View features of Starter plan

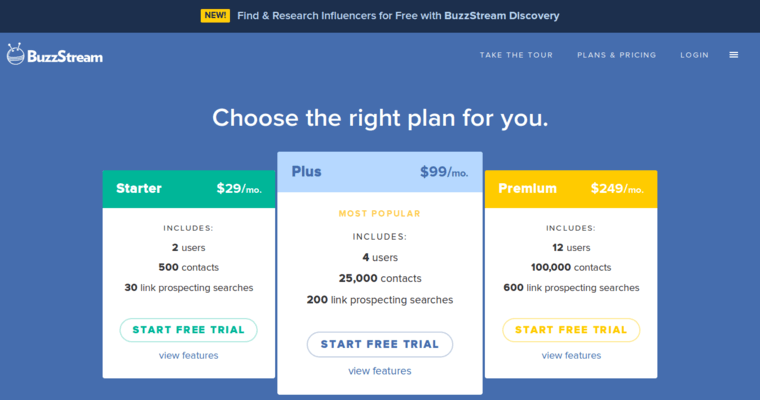(x=188, y=356)
